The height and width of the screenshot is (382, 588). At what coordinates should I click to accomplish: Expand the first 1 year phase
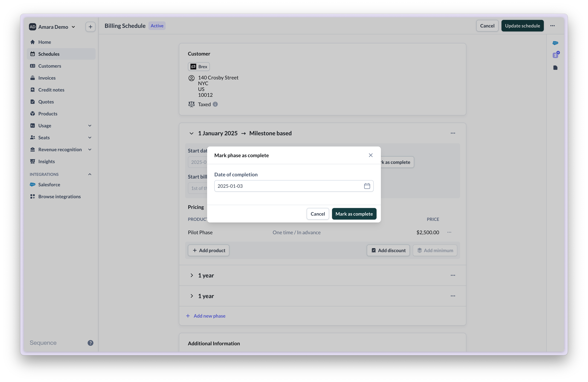click(x=192, y=275)
